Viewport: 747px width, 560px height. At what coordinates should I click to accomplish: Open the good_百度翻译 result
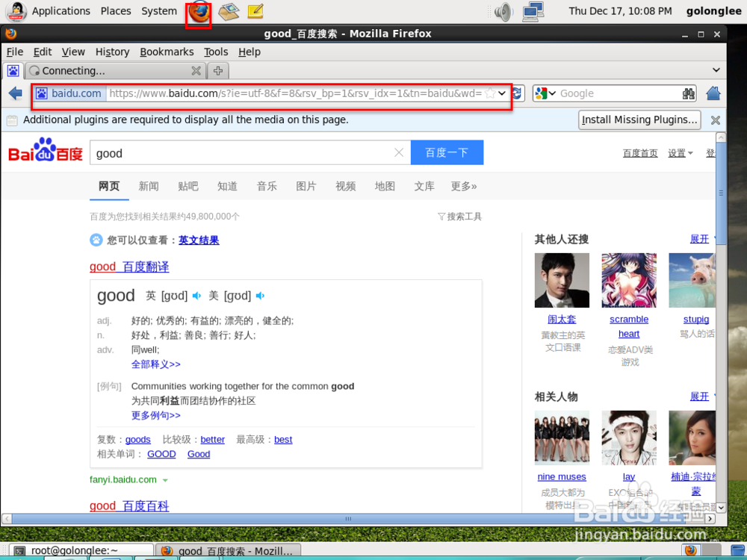click(129, 267)
